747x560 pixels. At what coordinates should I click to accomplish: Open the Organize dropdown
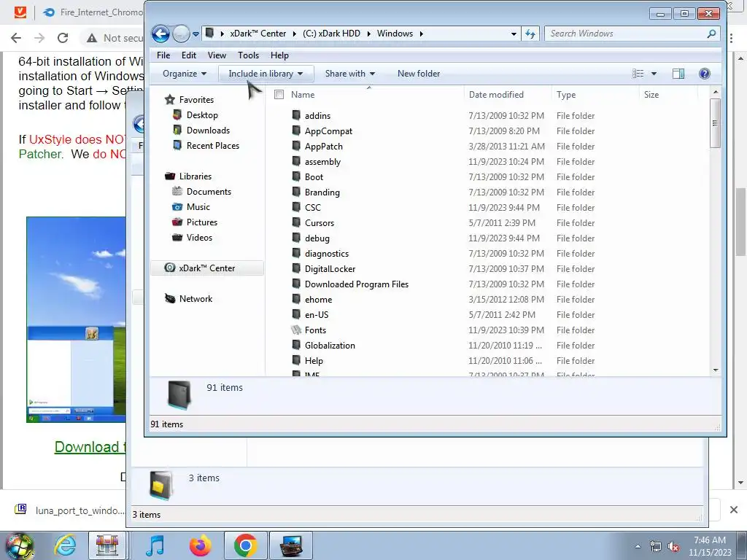tap(185, 74)
